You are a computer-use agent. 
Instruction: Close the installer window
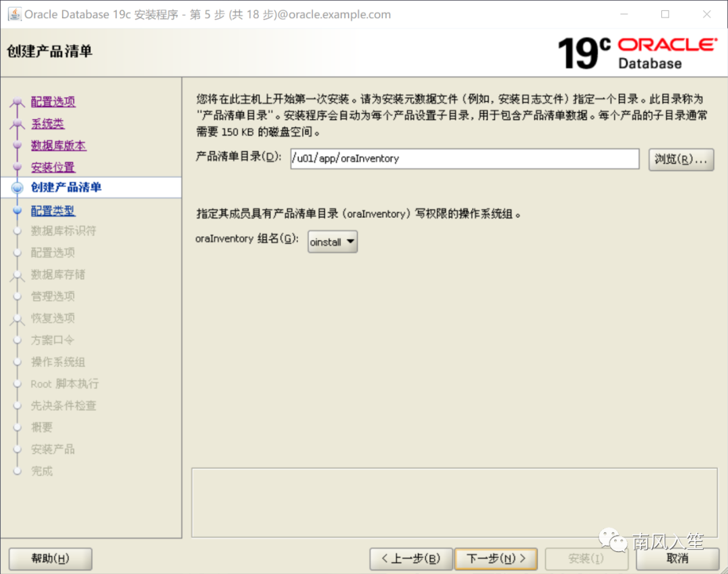(x=706, y=14)
